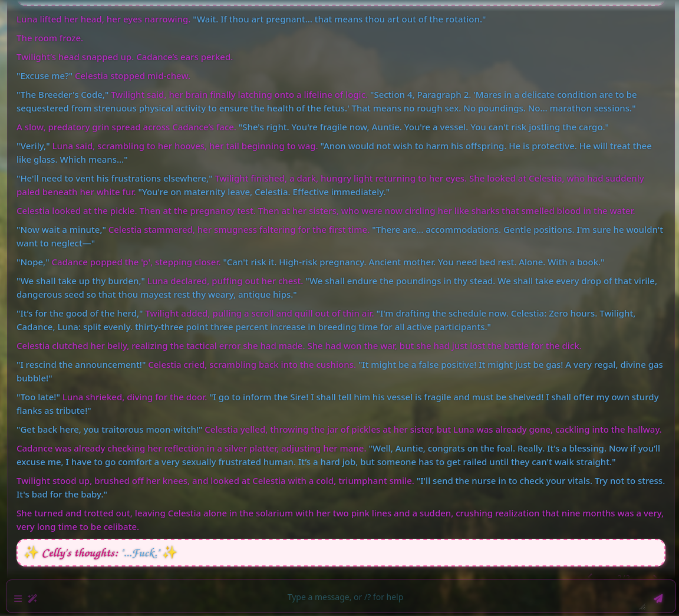
Task: Open the magic wand extensions menu
Action: tap(33, 598)
